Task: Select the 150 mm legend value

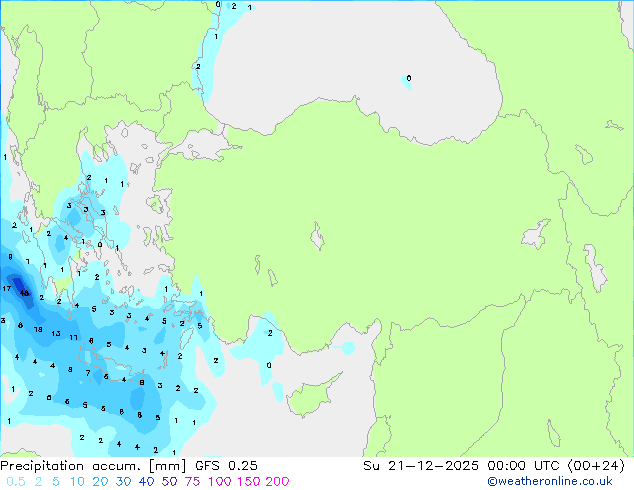Action: [x=249, y=482]
